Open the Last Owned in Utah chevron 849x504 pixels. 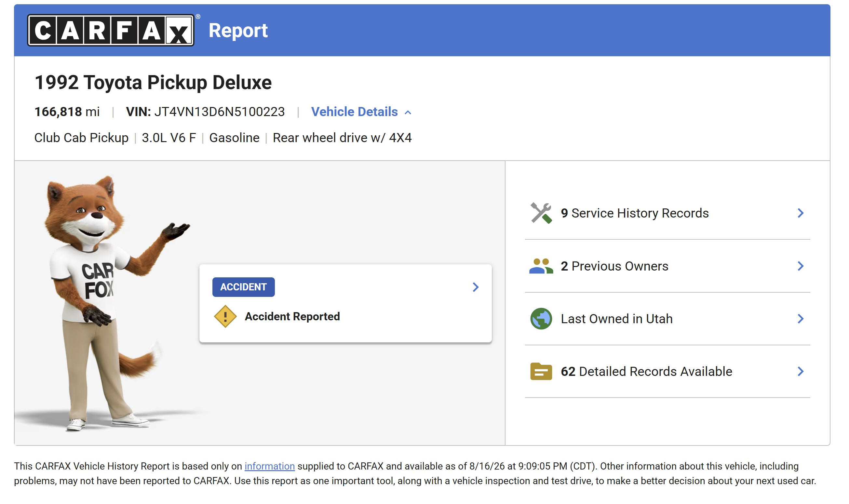[x=801, y=319]
